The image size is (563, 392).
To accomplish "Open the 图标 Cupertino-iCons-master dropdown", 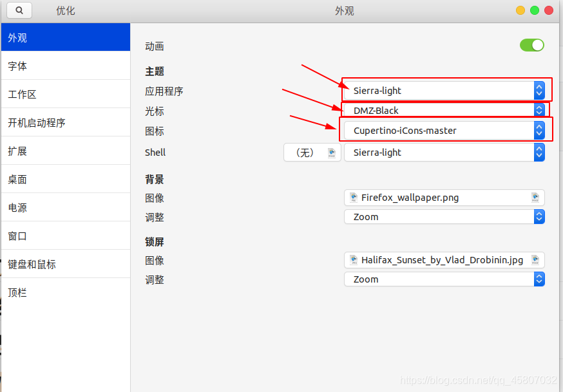I will pos(444,131).
